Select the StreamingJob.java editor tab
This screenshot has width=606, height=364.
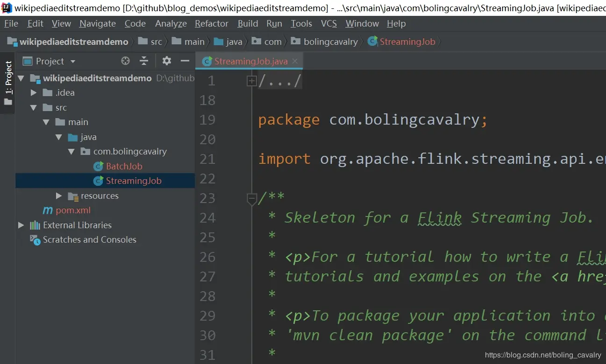tap(249, 62)
